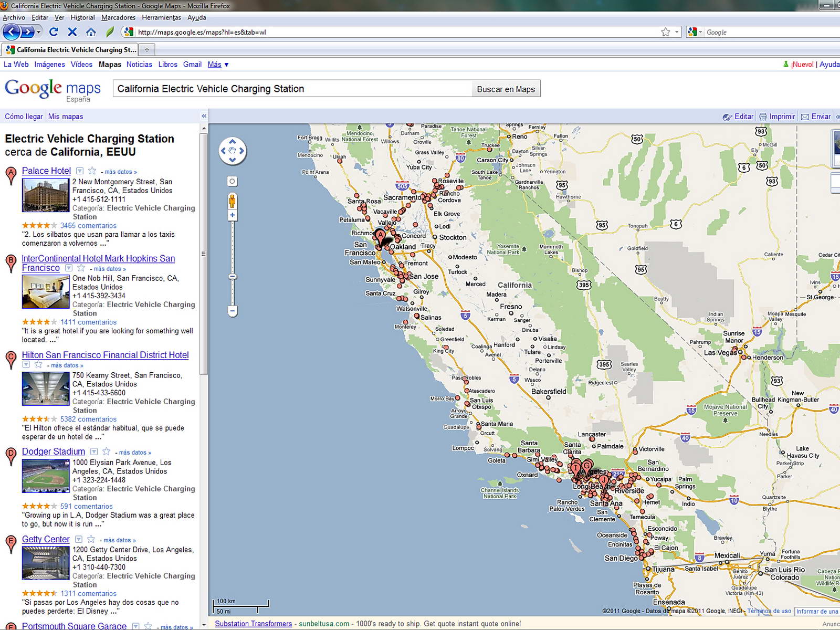The image size is (840, 630).
Task: Click the Firefox home icon
Action: coord(91,32)
